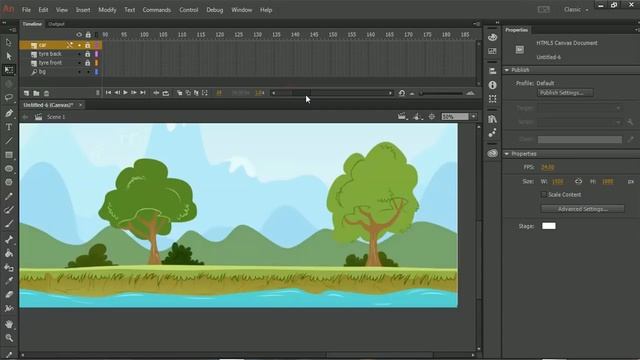The width and height of the screenshot is (640, 360).
Task: Select the Oval tool
Action: (x=9, y=169)
